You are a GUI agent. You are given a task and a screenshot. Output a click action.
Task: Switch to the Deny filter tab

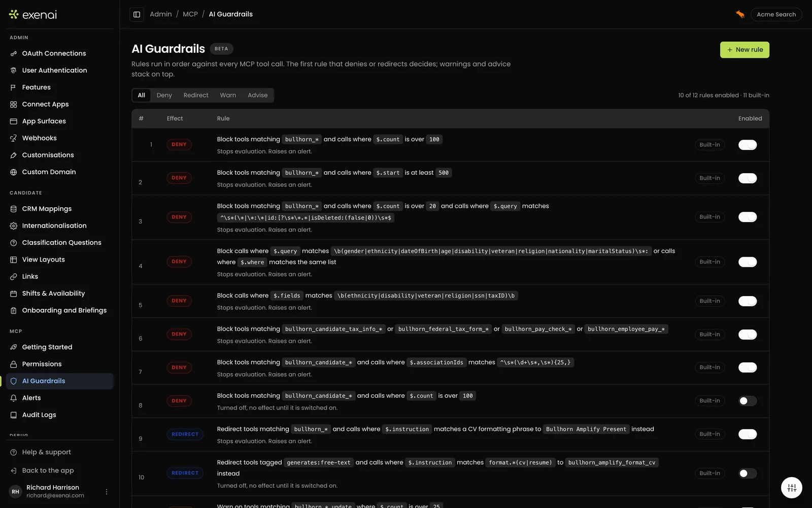(x=164, y=95)
